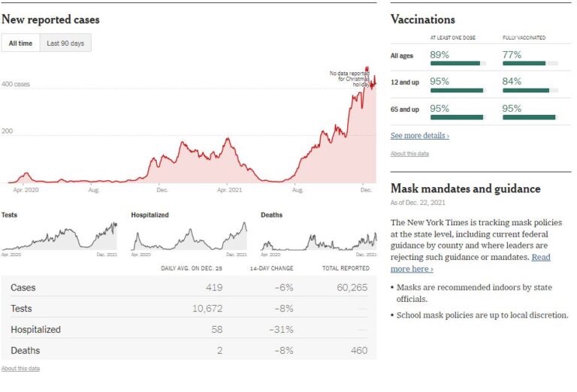Click the Tests mini chart
This screenshot has height=392, width=577.
tap(59, 237)
